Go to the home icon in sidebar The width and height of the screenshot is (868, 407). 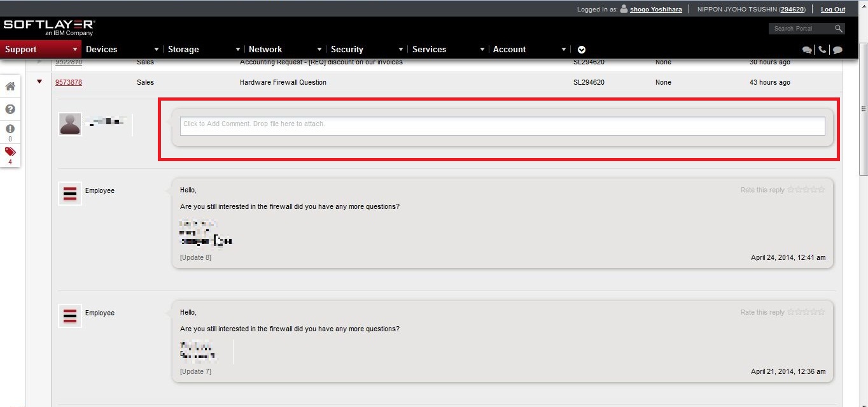click(x=10, y=86)
